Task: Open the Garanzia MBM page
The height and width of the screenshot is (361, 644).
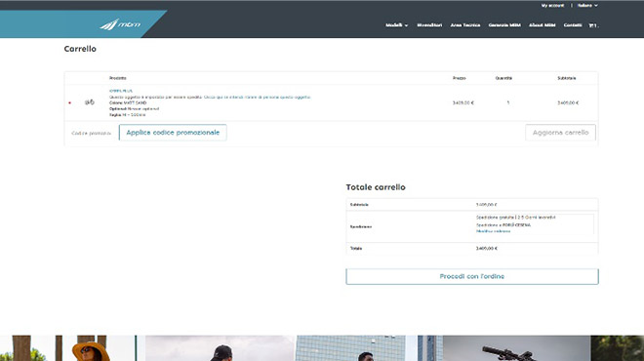Action: (x=504, y=25)
